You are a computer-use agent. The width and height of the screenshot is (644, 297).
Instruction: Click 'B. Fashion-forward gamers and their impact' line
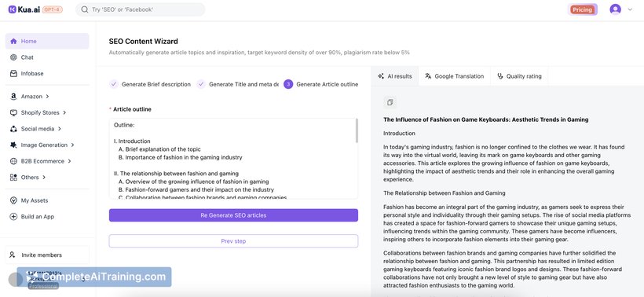tap(196, 190)
